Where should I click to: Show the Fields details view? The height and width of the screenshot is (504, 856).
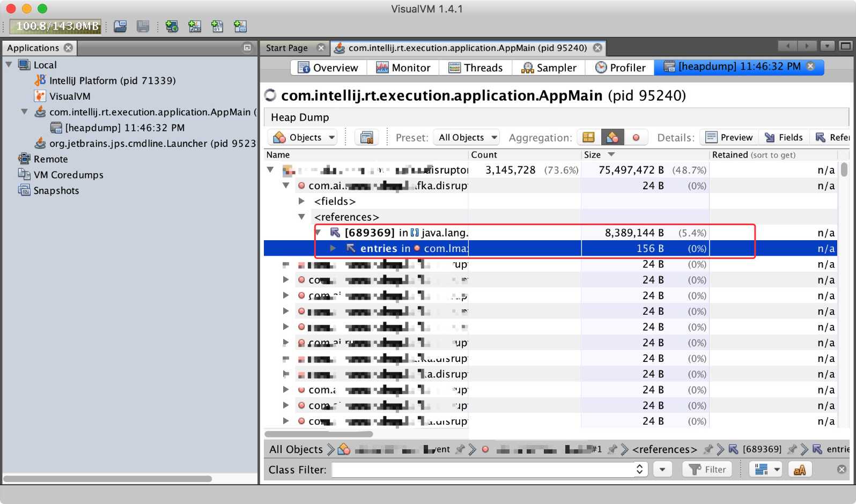click(x=784, y=138)
